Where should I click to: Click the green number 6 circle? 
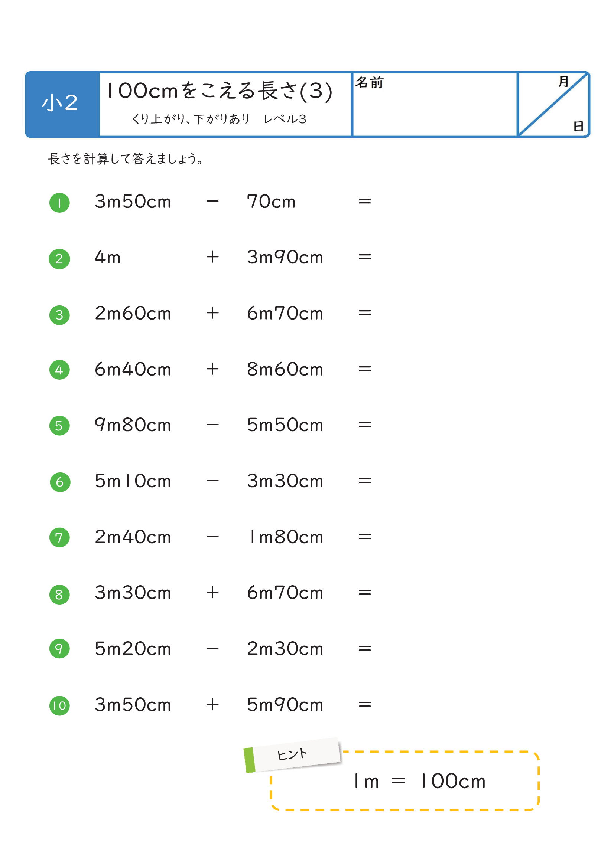[x=60, y=482]
